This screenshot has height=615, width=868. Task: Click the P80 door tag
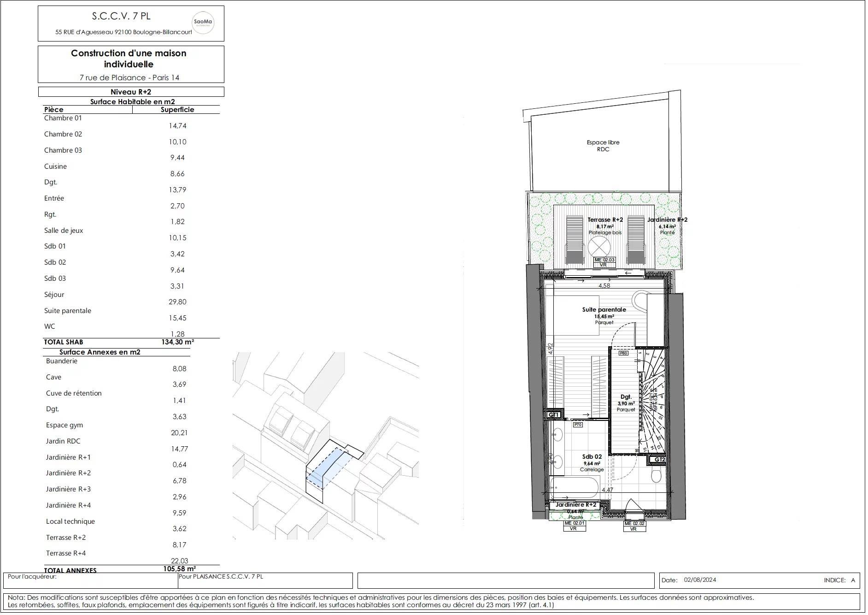click(x=623, y=353)
